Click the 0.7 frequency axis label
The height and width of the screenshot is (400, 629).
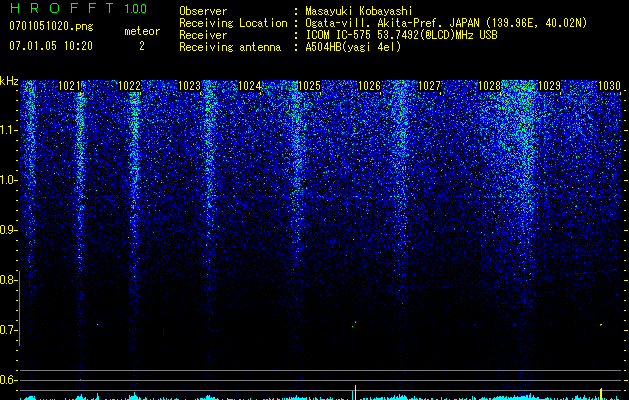(8, 330)
